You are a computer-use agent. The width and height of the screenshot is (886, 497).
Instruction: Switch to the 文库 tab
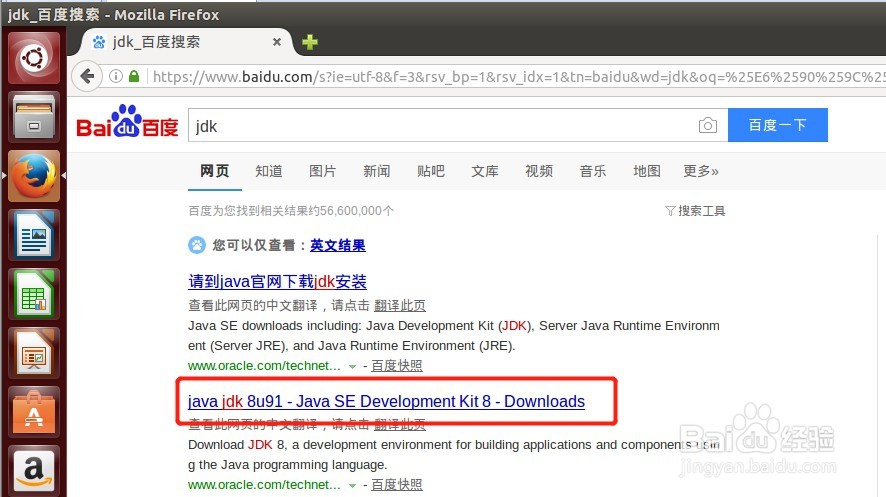485,171
